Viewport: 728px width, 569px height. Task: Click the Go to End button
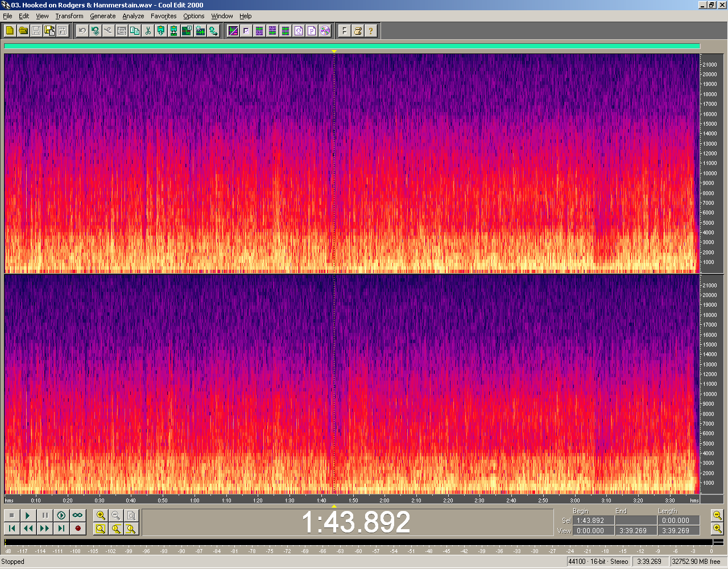[61, 529]
